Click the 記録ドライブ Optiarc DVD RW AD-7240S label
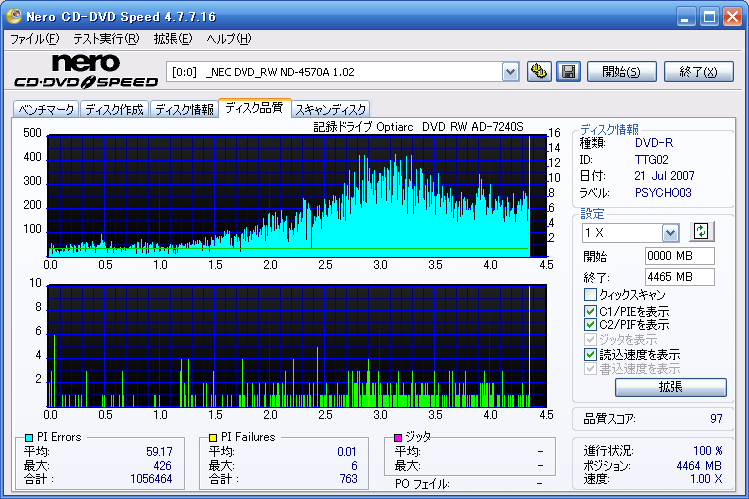The height and width of the screenshot is (499, 749). tap(418, 127)
